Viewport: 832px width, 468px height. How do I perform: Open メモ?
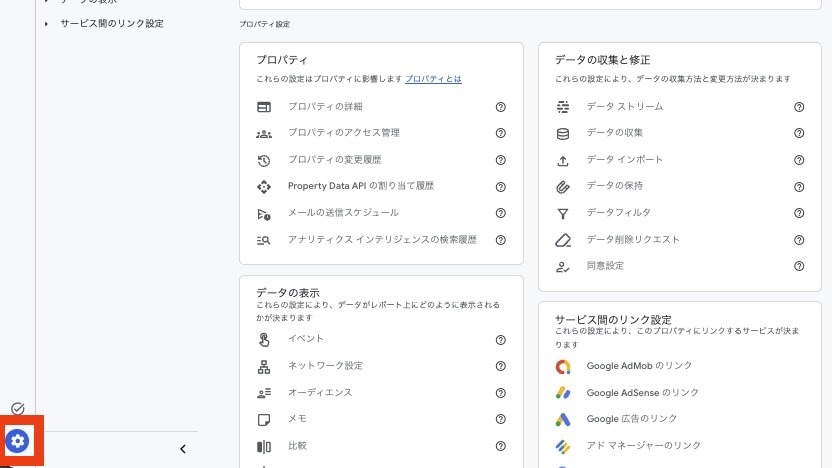[297, 418]
